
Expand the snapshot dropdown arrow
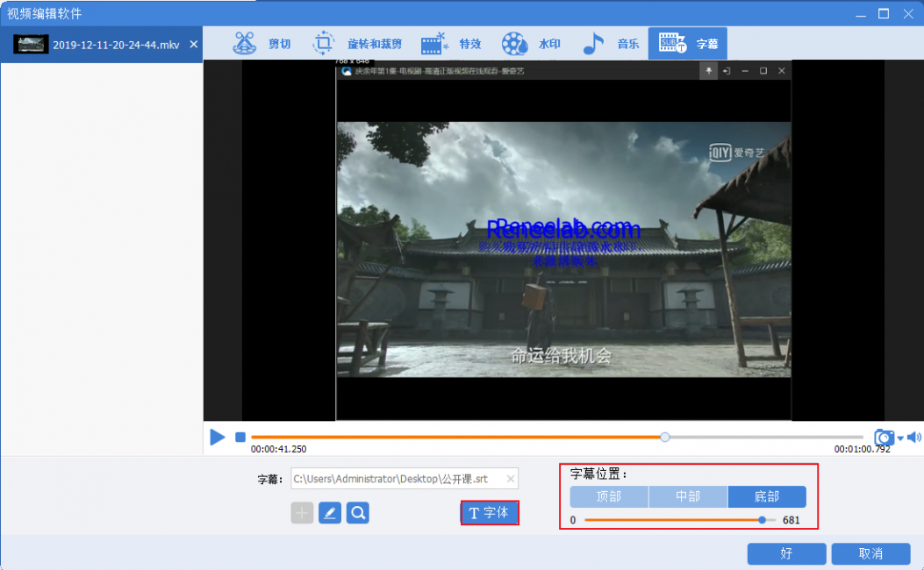point(900,438)
